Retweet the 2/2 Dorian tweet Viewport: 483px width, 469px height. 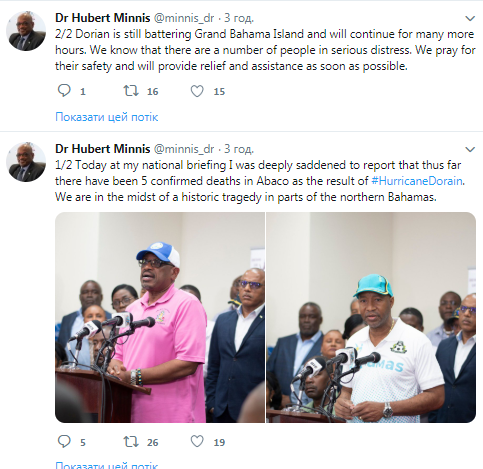[131, 91]
